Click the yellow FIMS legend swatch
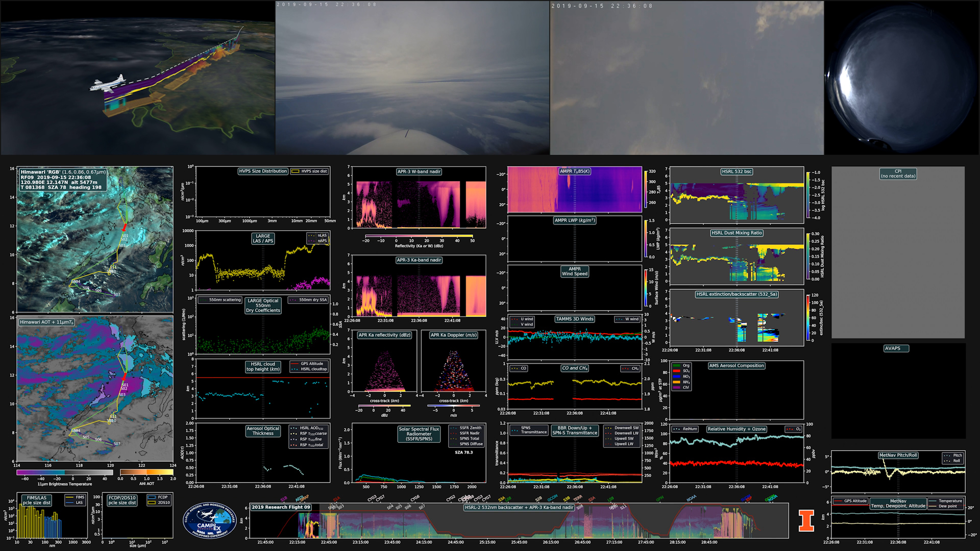Screen dimensions: 980x551 69,497
